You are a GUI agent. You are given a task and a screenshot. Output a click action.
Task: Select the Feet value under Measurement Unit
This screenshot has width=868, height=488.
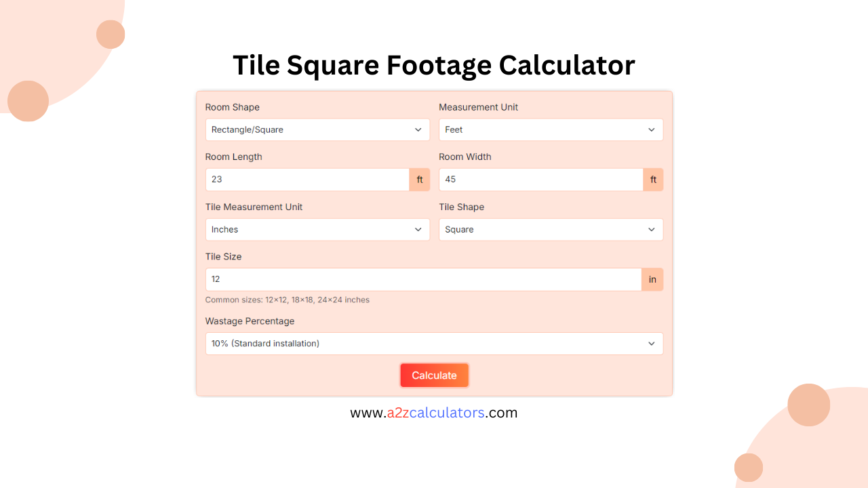pos(453,129)
